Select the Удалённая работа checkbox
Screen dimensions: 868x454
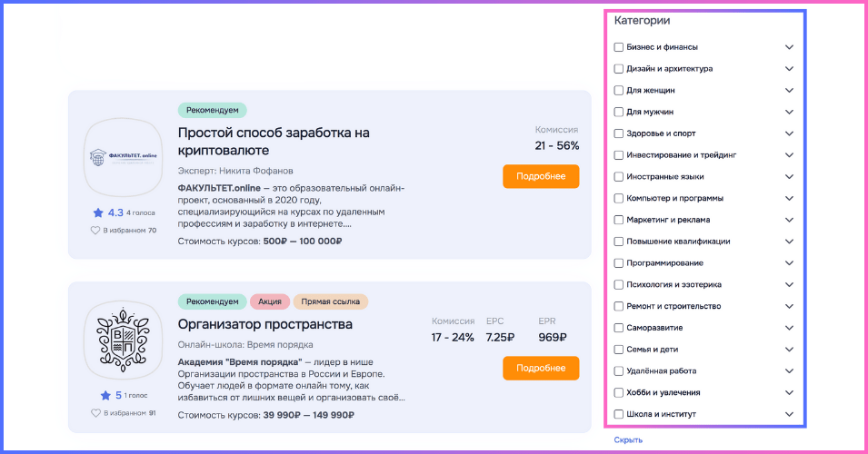pyautogui.click(x=619, y=371)
